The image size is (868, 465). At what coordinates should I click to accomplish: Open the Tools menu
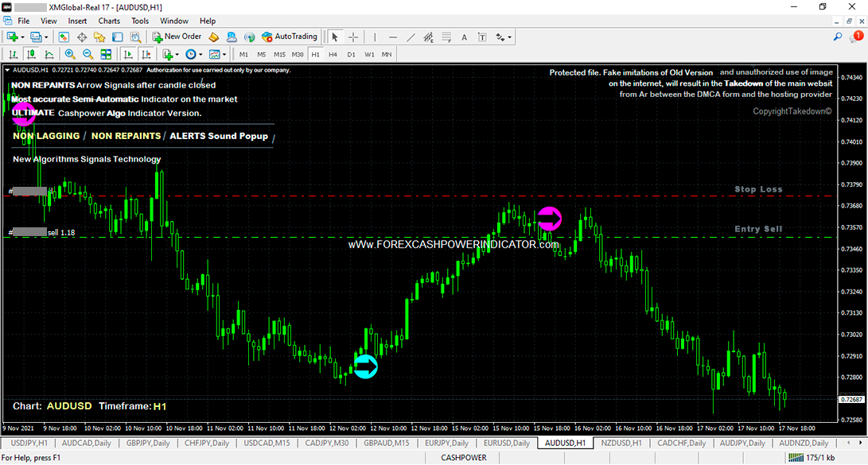[x=140, y=21]
